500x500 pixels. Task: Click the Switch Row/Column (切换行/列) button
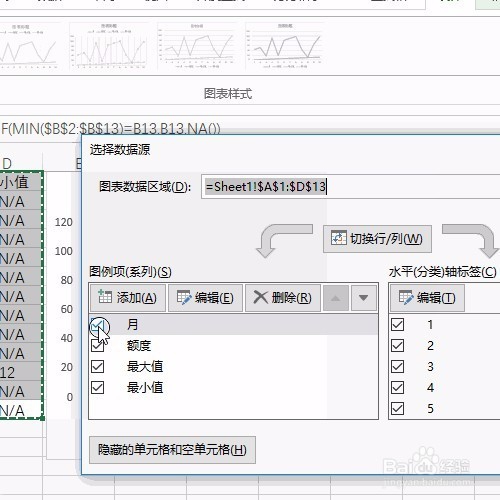377,239
